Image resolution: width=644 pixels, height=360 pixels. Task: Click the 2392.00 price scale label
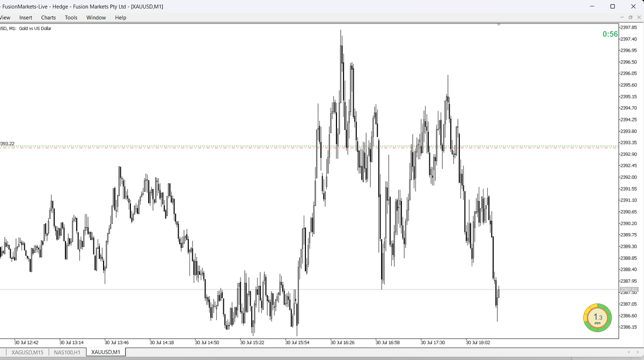pyautogui.click(x=629, y=177)
